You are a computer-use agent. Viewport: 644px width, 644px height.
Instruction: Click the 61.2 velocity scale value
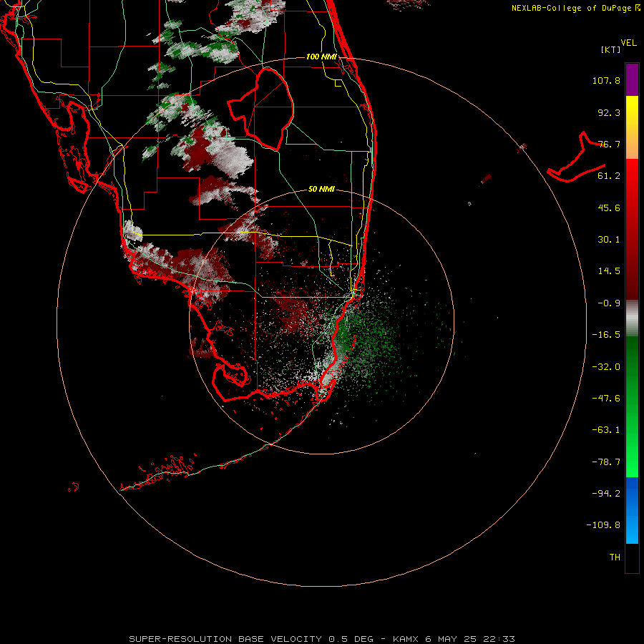(x=609, y=176)
